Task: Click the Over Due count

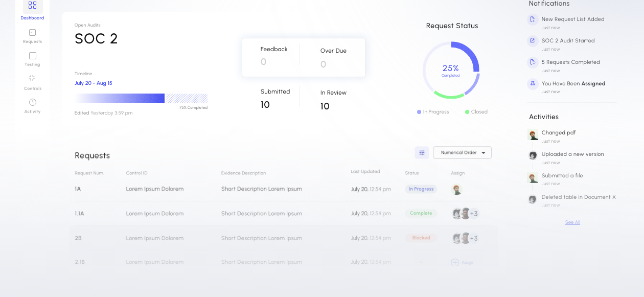Action: pyautogui.click(x=323, y=64)
